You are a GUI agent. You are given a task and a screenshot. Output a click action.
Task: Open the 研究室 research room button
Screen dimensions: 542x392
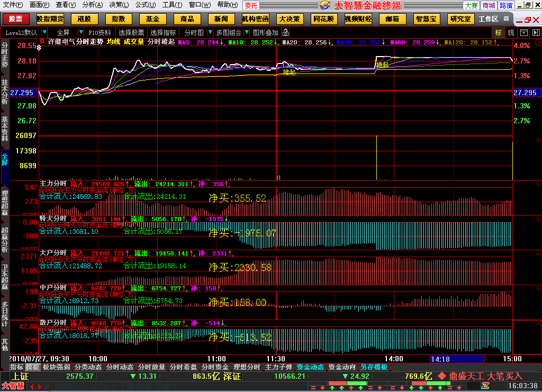point(460,19)
